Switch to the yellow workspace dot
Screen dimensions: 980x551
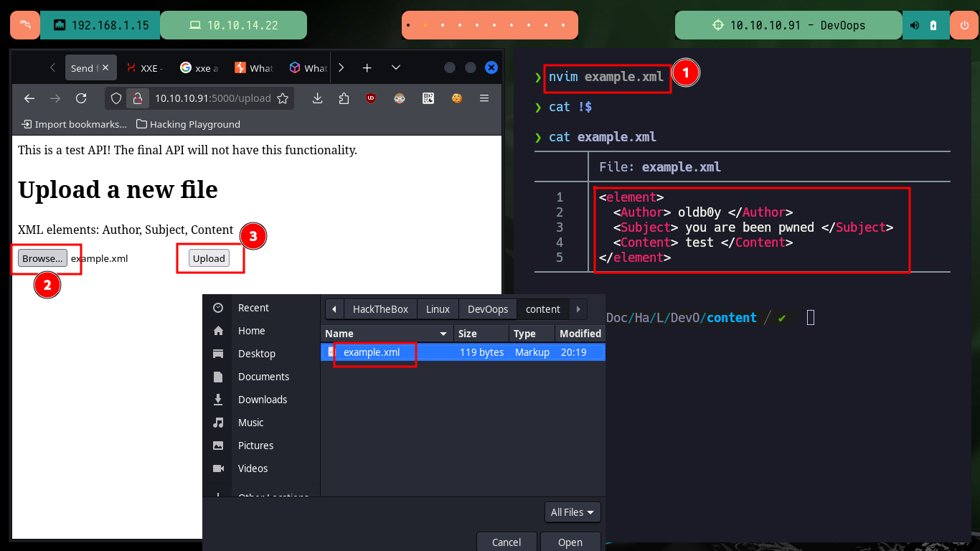[x=425, y=25]
